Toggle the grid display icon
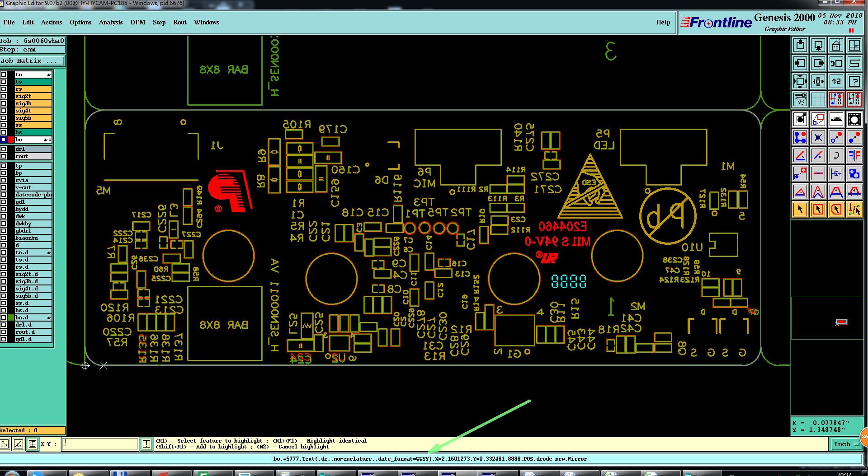This screenshot has width=868, height=476. pos(818,99)
